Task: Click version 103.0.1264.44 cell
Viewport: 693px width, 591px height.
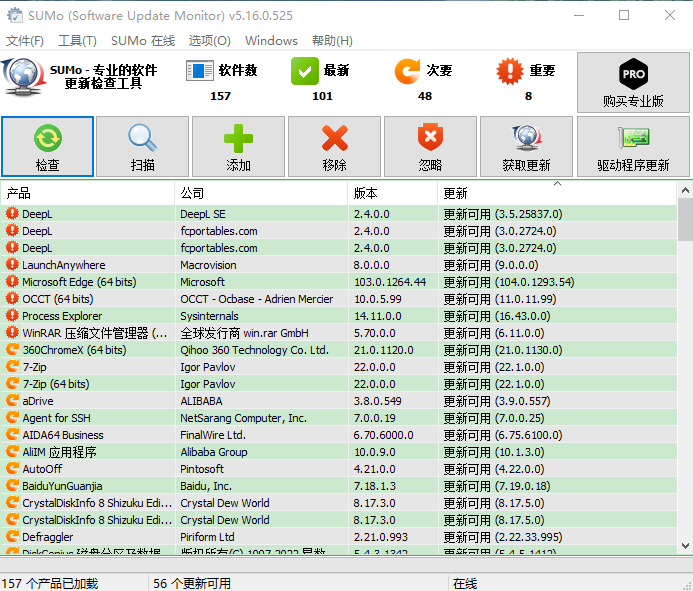Action: click(x=390, y=282)
